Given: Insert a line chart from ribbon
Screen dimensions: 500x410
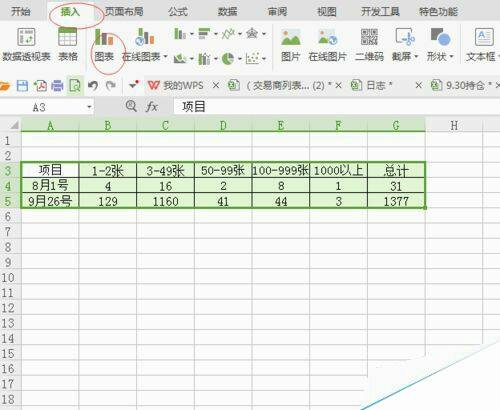Looking at the screenshot, I should [x=228, y=34].
